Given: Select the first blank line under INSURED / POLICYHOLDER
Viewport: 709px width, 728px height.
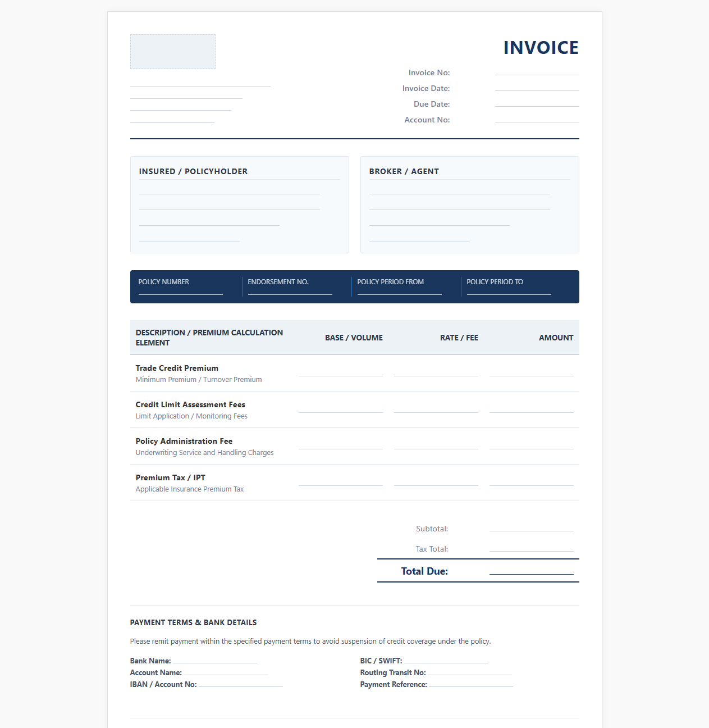Looking at the screenshot, I should pos(230,189).
